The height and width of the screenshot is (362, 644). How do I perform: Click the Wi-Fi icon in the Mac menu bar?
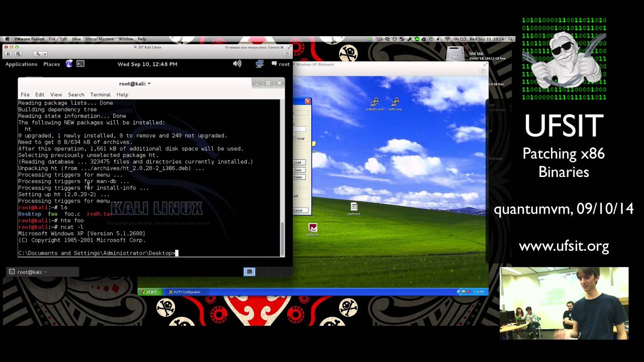pos(447,39)
